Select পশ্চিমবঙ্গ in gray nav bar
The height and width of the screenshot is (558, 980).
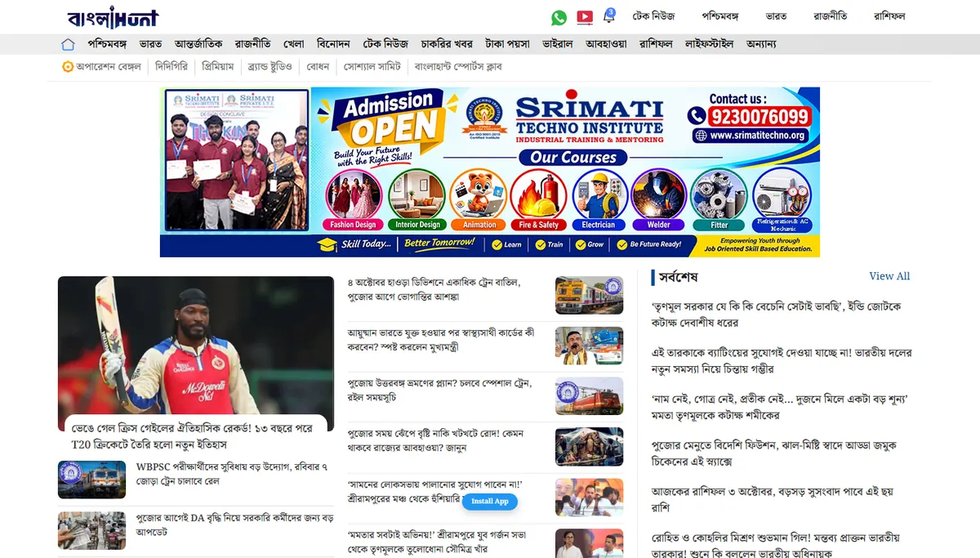107,44
